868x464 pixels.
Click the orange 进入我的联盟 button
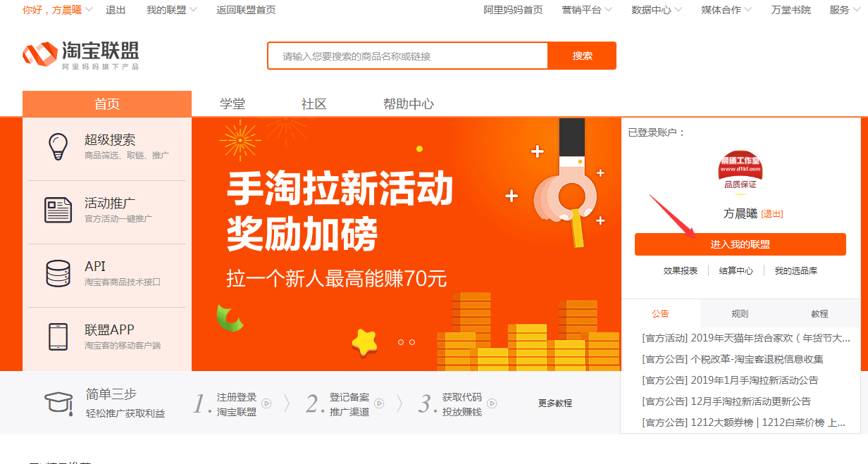point(740,244)
